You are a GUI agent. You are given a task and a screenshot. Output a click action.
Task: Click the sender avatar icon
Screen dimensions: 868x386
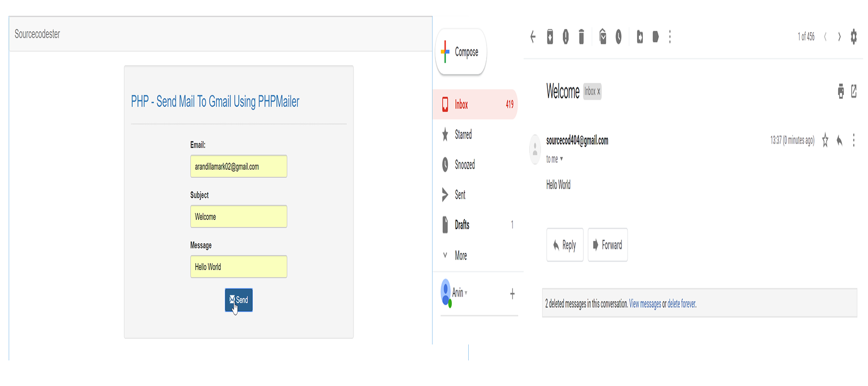point(535,150)
